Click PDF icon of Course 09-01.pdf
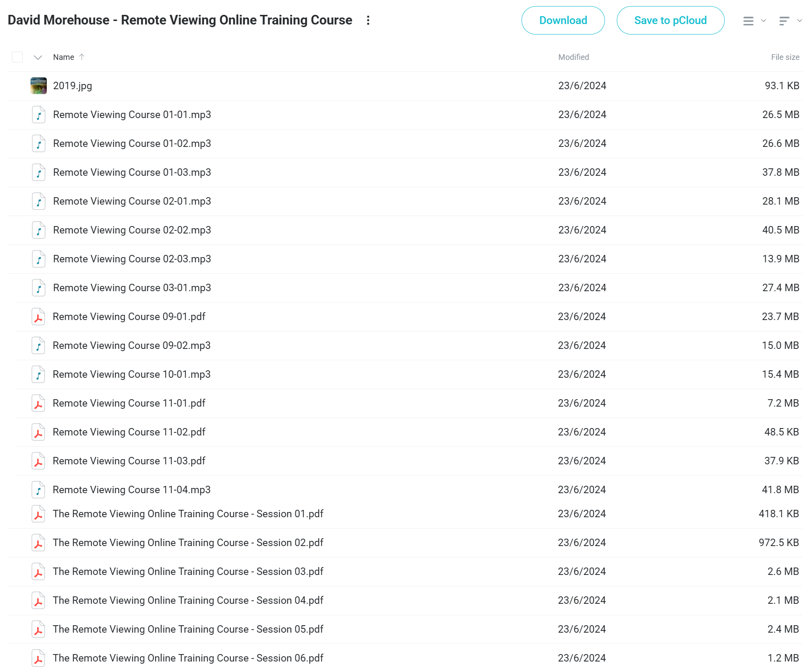 coord(38,317)
